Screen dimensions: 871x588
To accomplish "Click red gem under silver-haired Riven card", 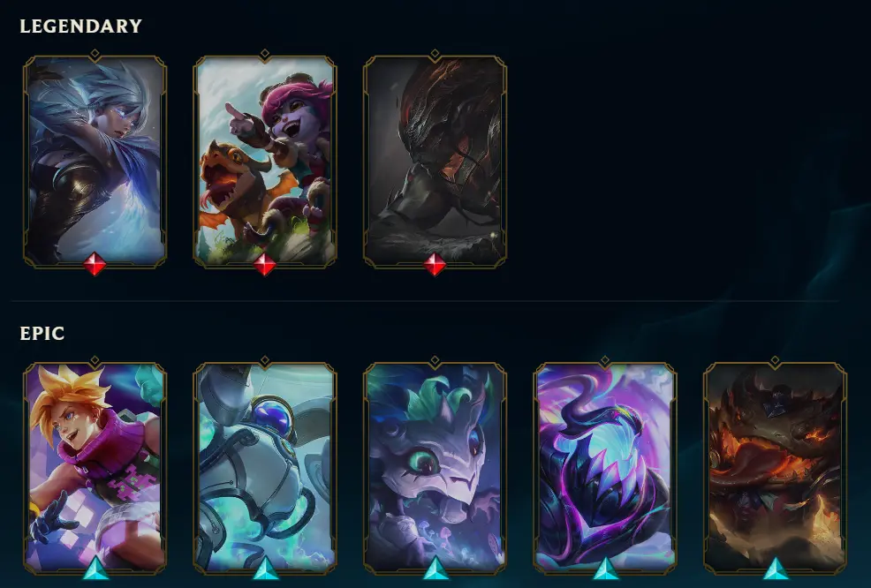I will pyautogui.click(x=95, y=264).
